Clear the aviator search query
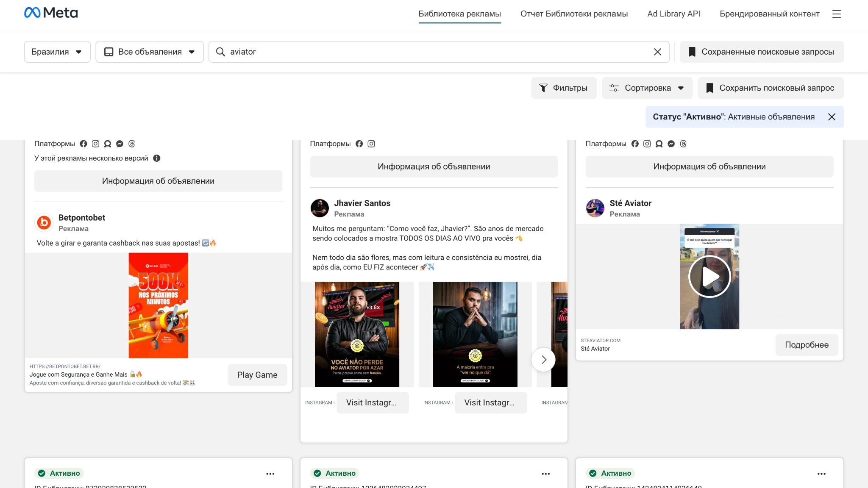This screenshot has width=868, height=488. pos(657,52)
